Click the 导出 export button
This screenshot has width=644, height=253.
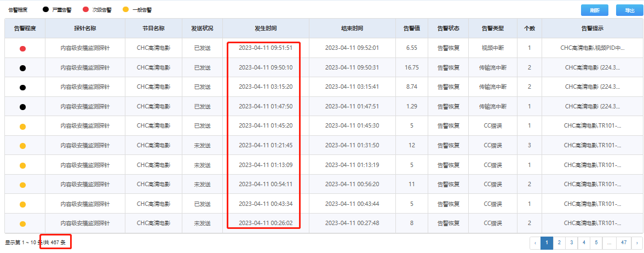pyautogui.click(x=625, y=10)
